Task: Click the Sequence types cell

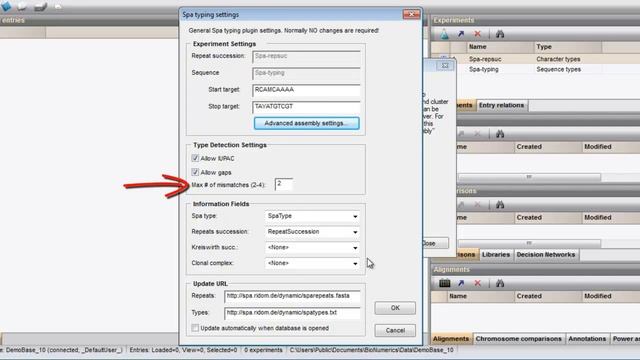Action: pos(558,69)
